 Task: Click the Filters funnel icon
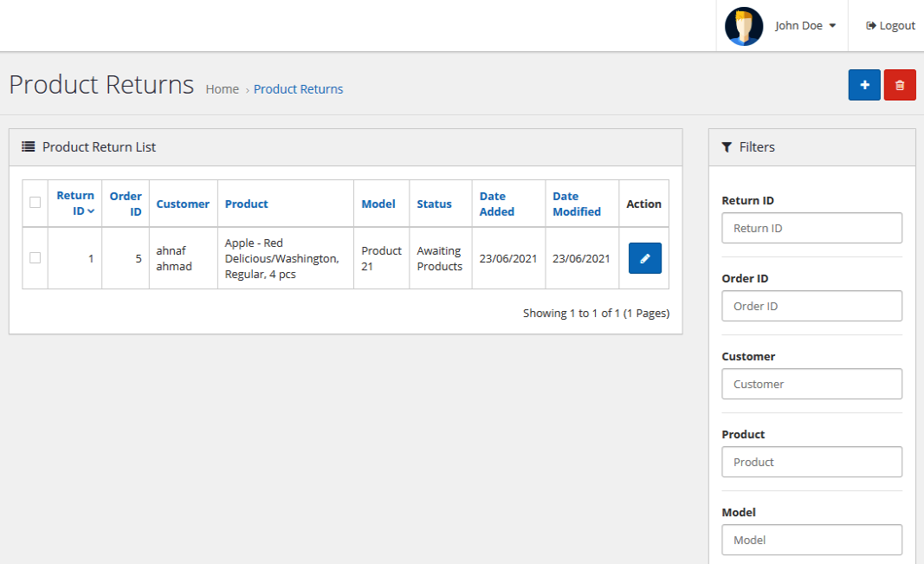point(727,147)
